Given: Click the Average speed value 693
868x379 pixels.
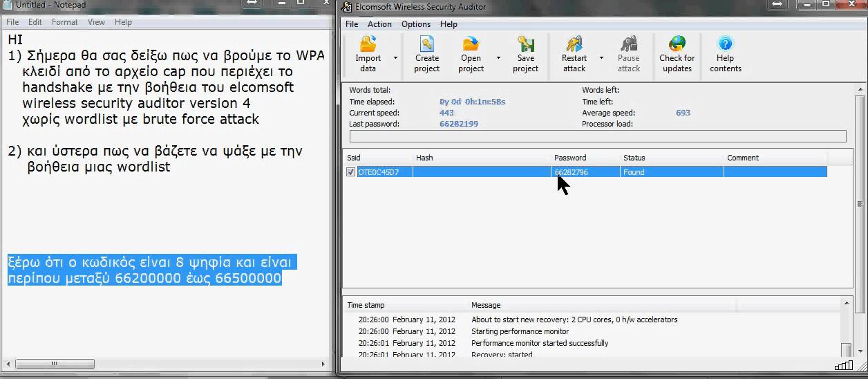Looking at the screenshot, I should tap(683, 113).
